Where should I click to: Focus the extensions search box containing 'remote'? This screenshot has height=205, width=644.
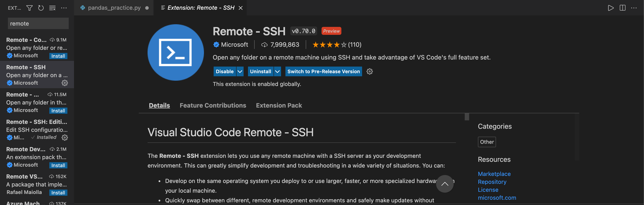[x=38, y=24]
